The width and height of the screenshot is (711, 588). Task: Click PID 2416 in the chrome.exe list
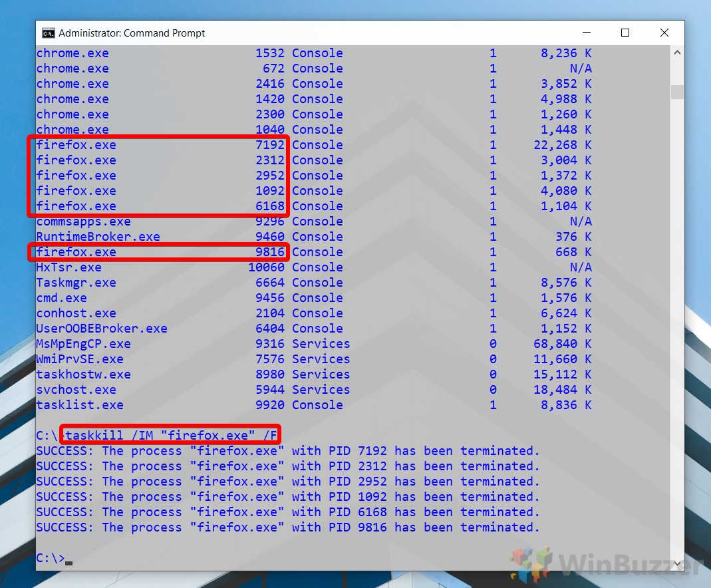point(270,84)
